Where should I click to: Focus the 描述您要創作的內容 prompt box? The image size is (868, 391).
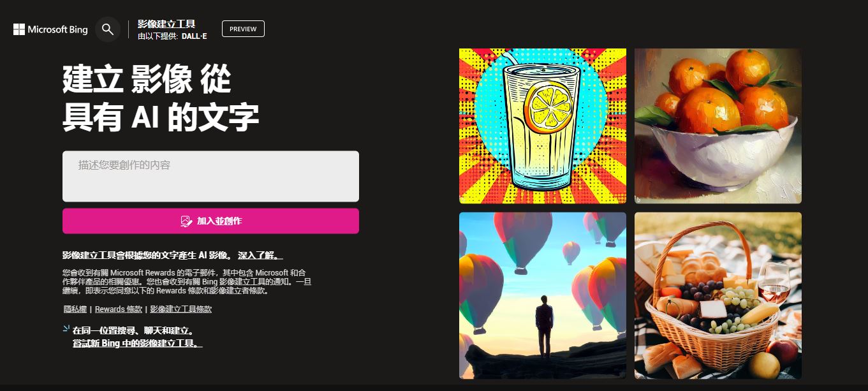tap(210, 176)
